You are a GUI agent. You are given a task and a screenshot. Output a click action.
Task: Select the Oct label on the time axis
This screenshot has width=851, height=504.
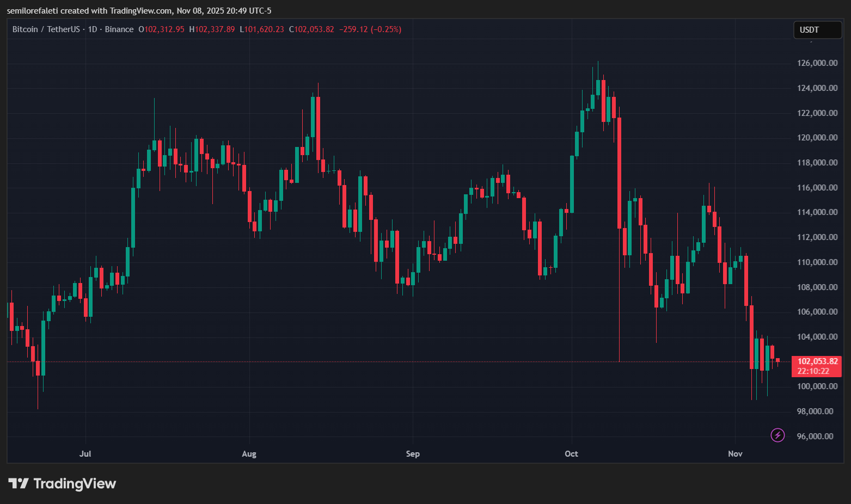click(571, 453)
